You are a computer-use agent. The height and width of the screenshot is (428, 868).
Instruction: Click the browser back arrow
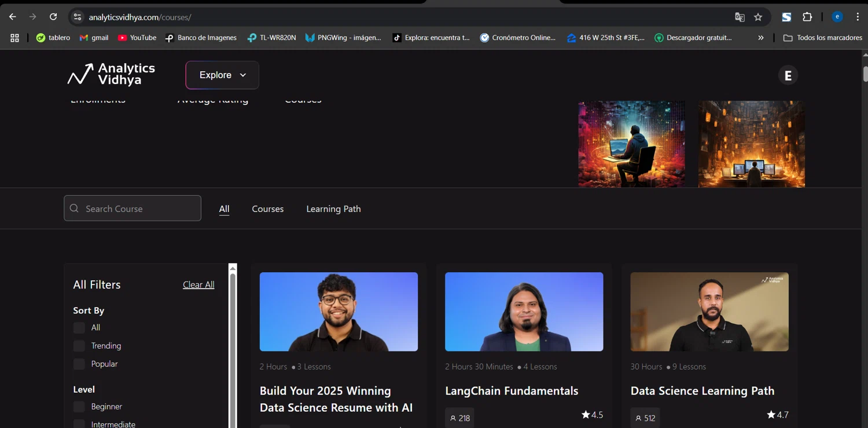12,17
